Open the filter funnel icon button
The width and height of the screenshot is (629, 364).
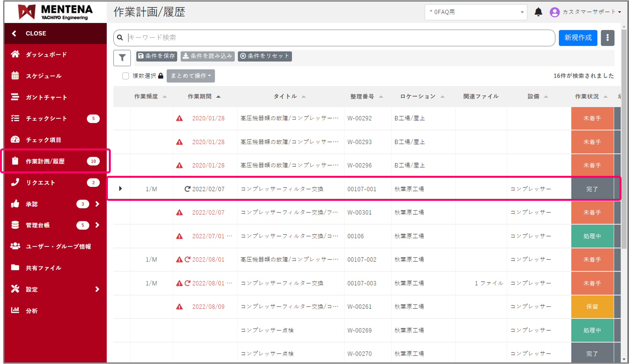click(x=122, y=58)
